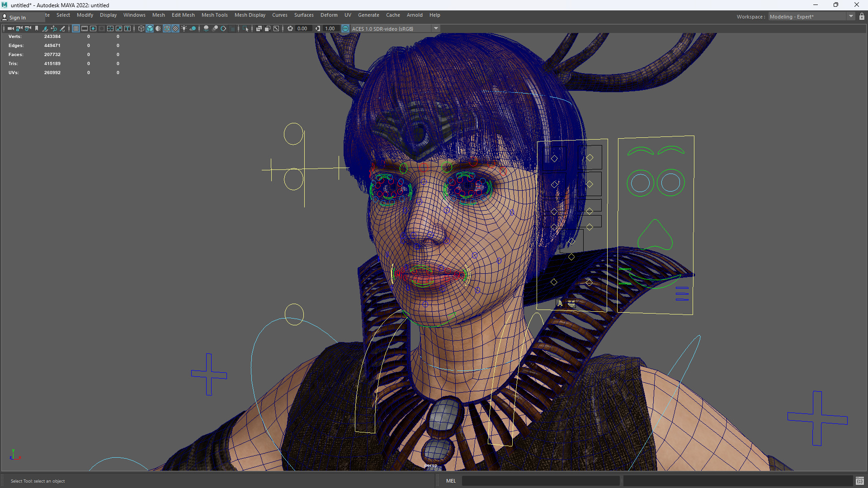The height and width of the screenshot is (488, 868).
Task: Open the Mesh menu
Action: 159,15
